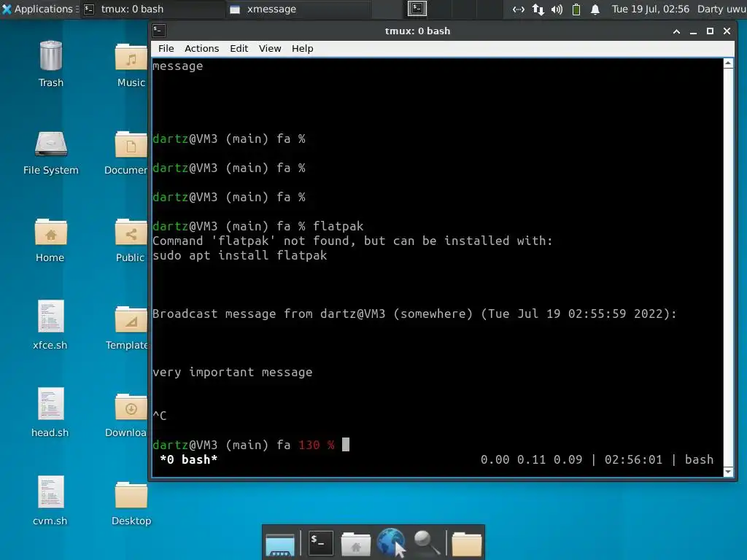The width and height of the screenshot is (747, 560).
Task: Select the cvm.sh script file
Action: click(x=50, y=492)
